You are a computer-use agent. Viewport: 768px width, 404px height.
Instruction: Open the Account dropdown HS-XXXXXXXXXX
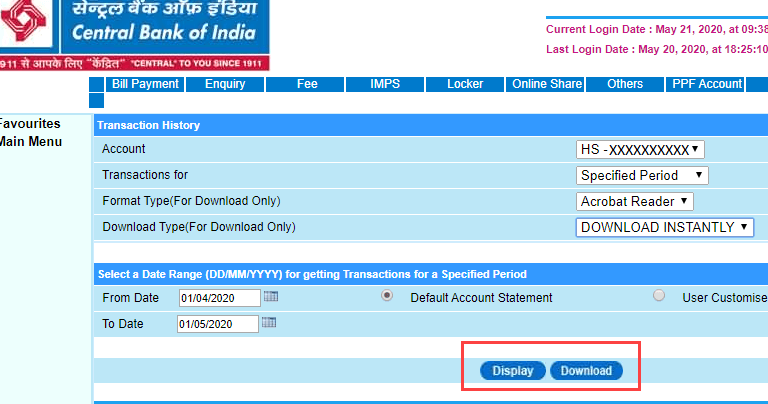pos(640,149)
